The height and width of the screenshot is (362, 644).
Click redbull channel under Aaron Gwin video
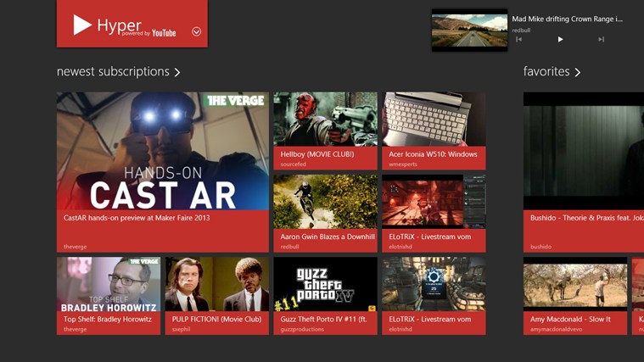click(289, 247)
